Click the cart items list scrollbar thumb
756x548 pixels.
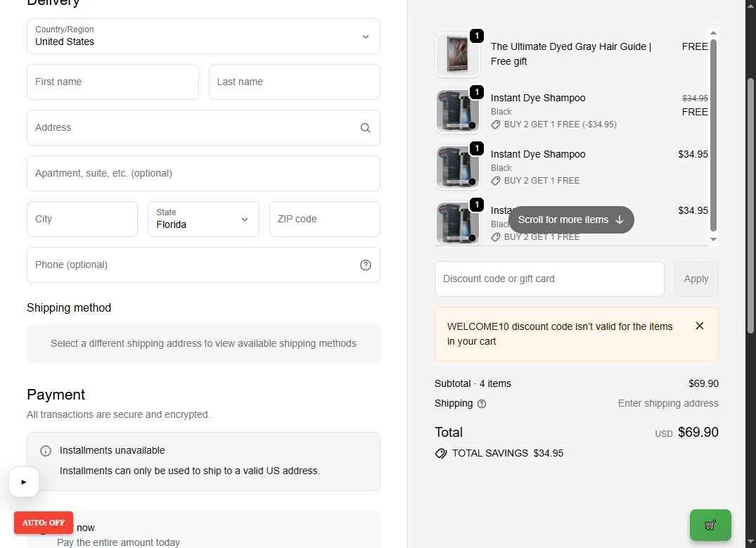tap(713, 135)
